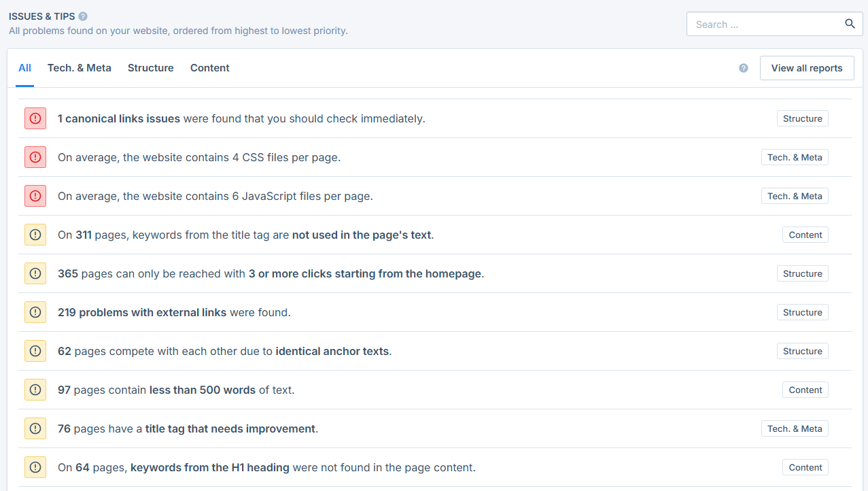This screenshot has height=491, width=868.
Task: Click the Tech. & Meta tag on title tag row
Action: (x=794, y=428)
